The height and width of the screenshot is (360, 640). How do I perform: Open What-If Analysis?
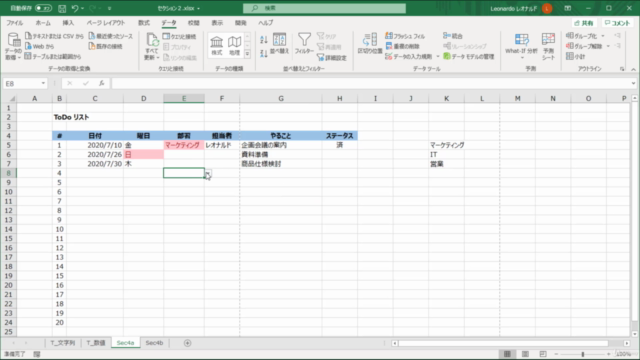click(521, 47)
